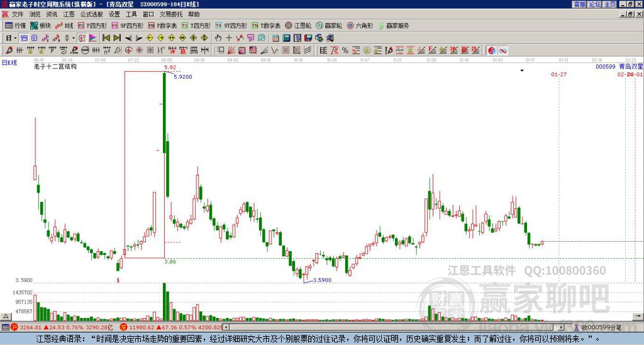Click the 客服 customer service link
The width and height of the screenshot is (644, 345).
579,4
